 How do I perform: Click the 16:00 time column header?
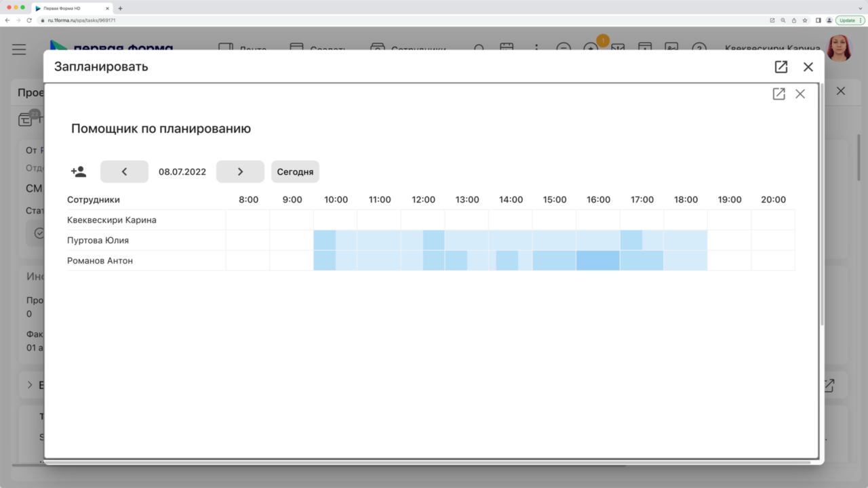click(x=598, y=199)
